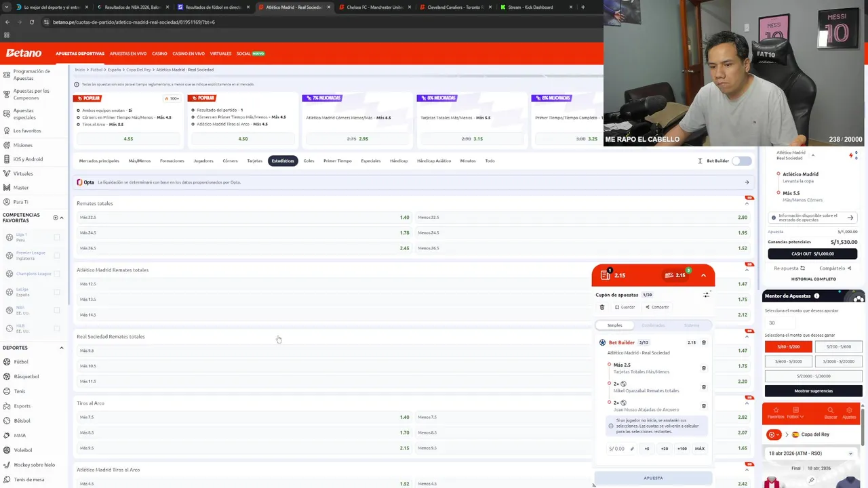Click the Master sidebar icon
Screen dimensions: 868x488
tap(7, 188)
